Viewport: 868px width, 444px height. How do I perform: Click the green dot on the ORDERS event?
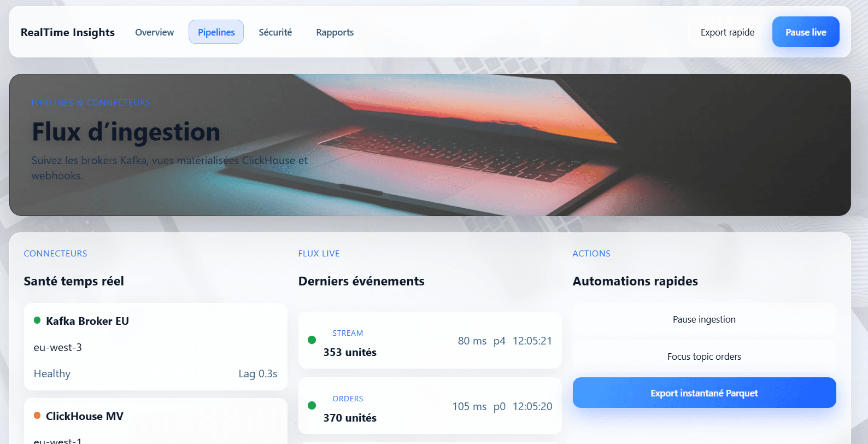coord(312,406)
